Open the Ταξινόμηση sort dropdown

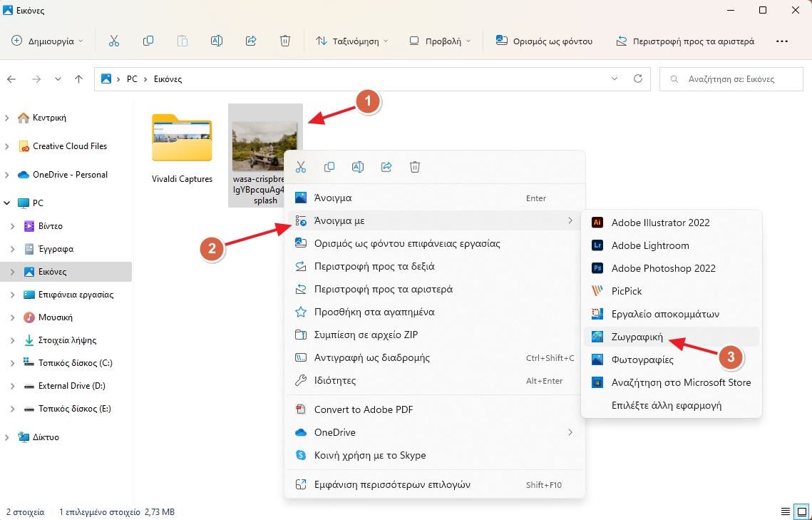351,41
